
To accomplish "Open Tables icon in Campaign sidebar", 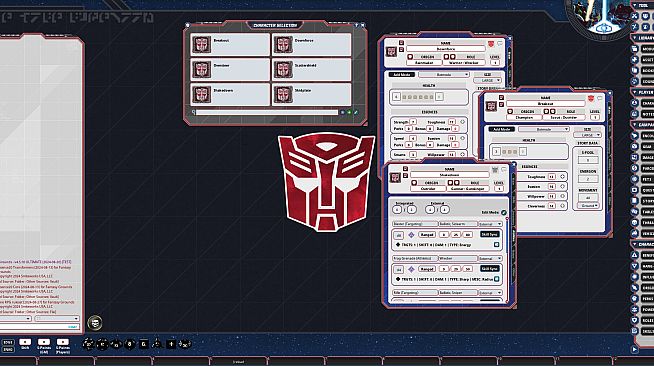I will (635, 211).
